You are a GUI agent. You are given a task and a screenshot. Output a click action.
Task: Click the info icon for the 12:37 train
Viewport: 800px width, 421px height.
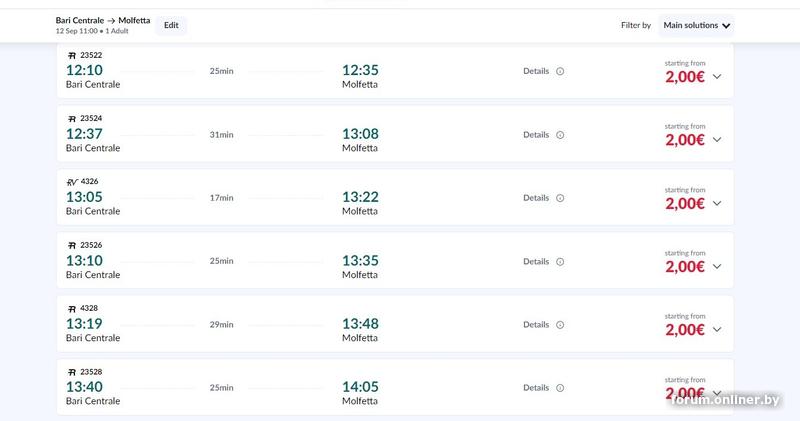(x=560, y=135)
